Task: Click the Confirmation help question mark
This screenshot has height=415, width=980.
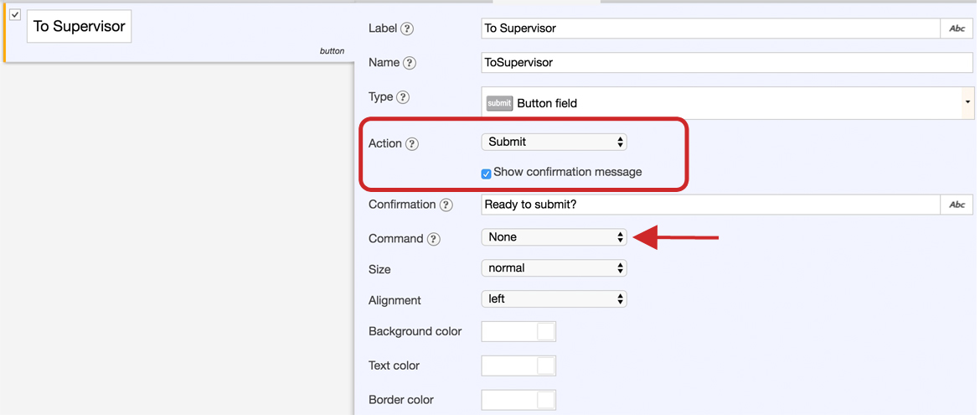Action: (446, 205)
